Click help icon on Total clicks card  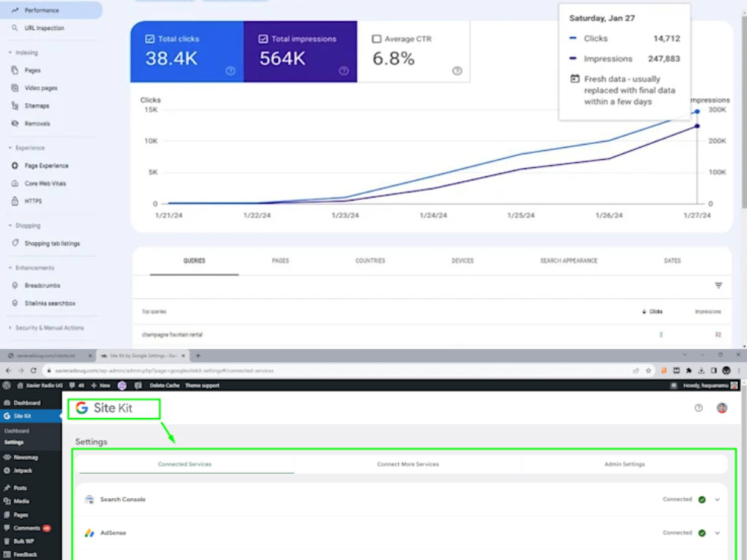tap(231, 71)
